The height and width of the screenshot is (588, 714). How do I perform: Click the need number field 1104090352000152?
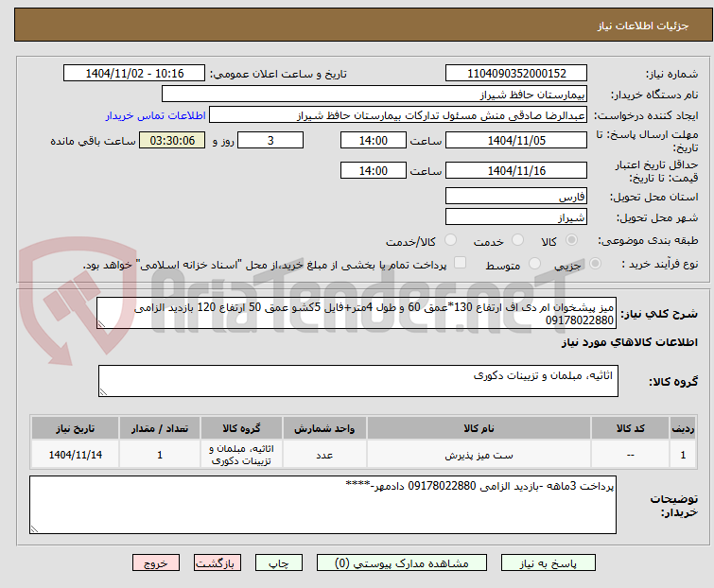click(516, 74)
